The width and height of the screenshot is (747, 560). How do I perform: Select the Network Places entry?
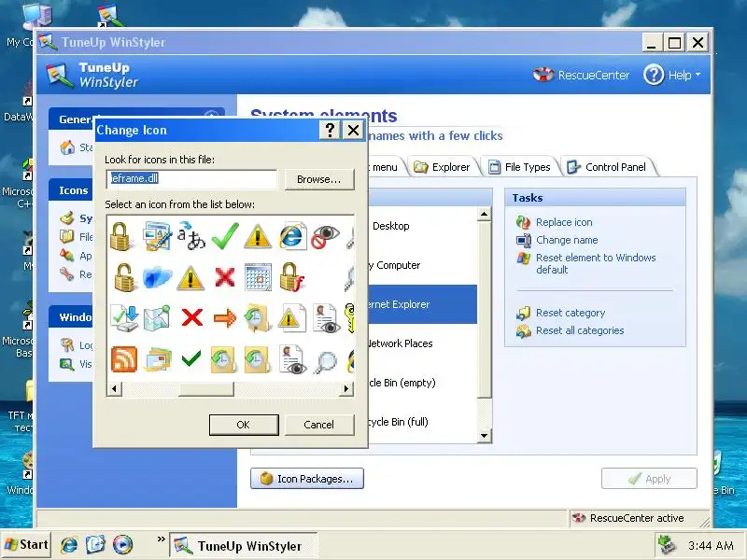(x=422, y=343)
